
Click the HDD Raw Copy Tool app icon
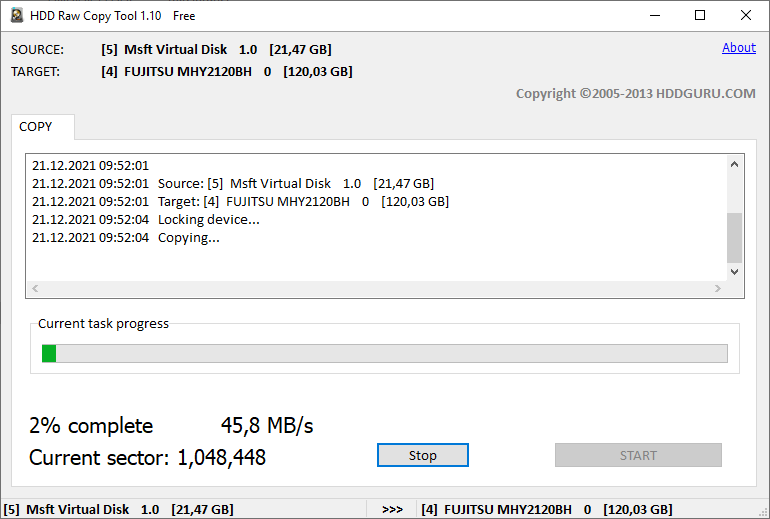[x=17, y=15]
